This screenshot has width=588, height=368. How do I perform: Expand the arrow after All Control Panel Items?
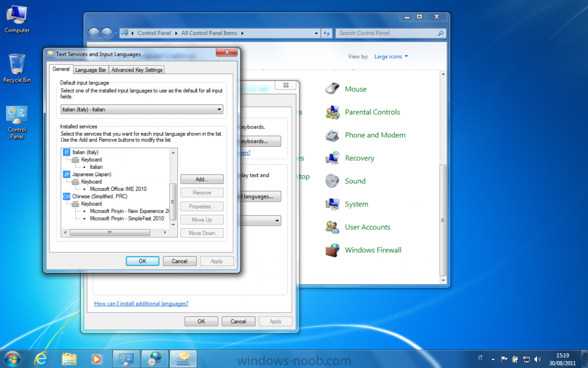[242, 33]
